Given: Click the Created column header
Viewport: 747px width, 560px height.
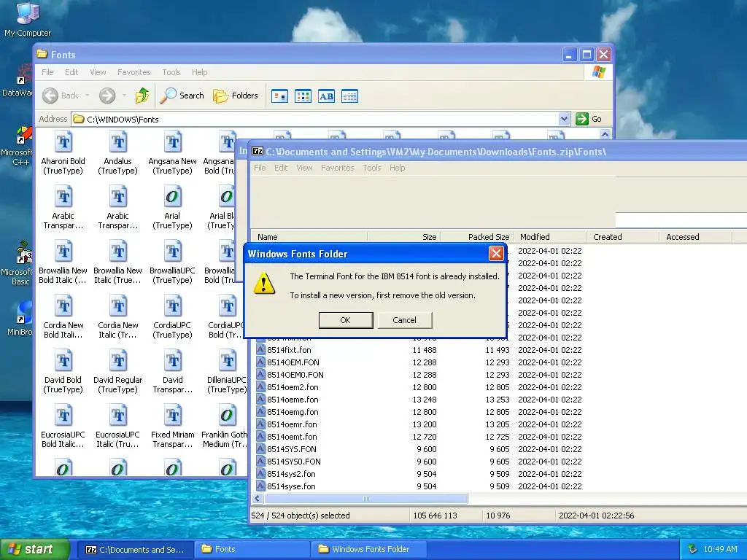Looking at the screenshot, I should click(623, 237).
